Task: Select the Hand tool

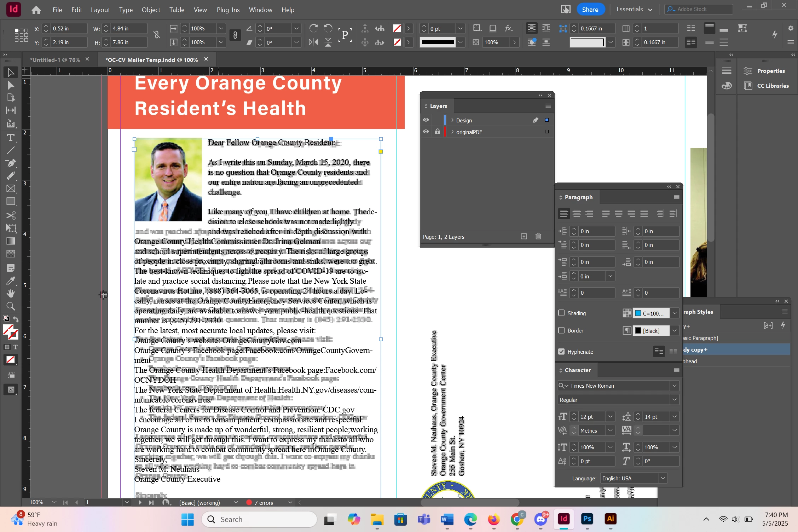Action: [x=11, y=294]
